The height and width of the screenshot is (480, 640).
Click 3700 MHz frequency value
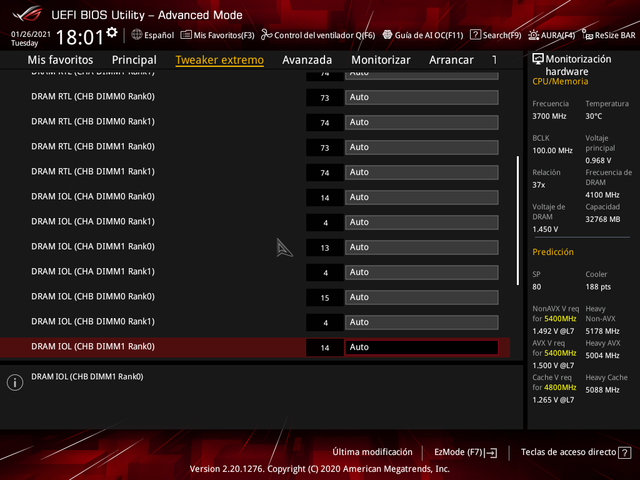pos(549,116)
